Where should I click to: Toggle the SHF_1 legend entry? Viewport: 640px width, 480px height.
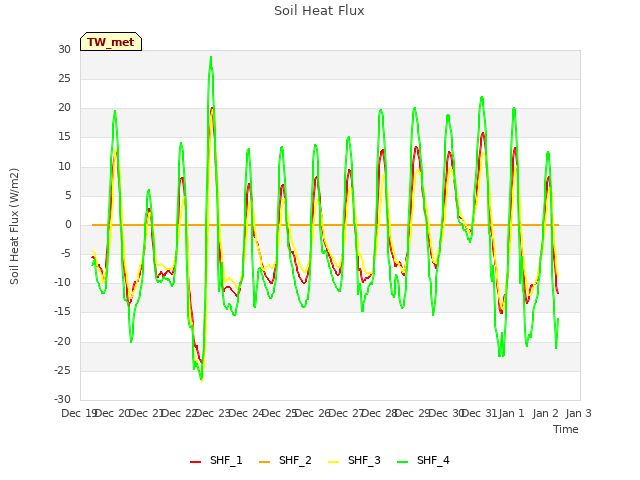tap(216, 460)
